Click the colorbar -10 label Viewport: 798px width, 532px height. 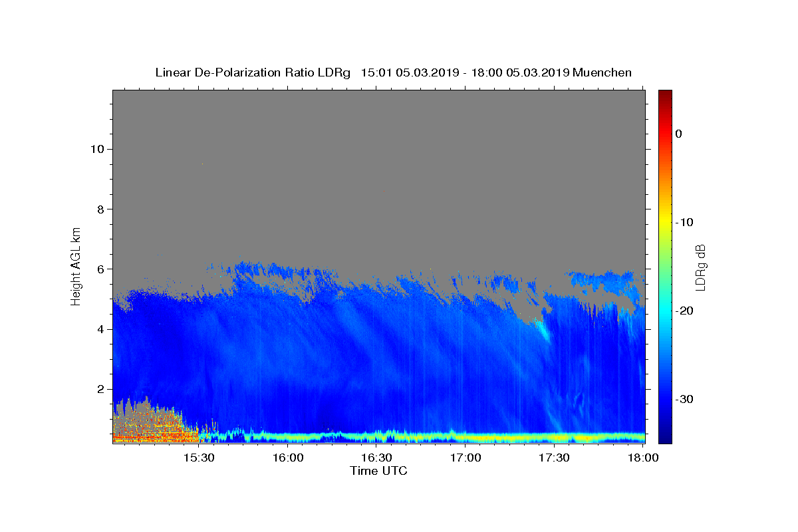pyautogui.click(x=684, y=222)
